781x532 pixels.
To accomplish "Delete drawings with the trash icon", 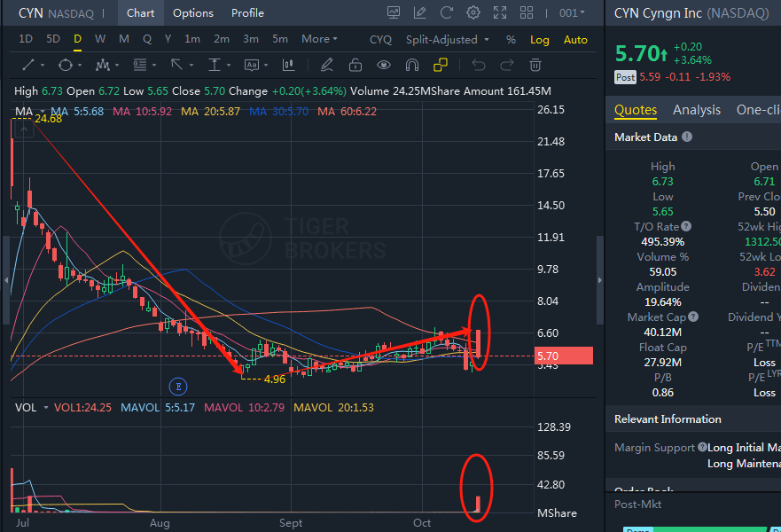I will (x=535, y=65).
